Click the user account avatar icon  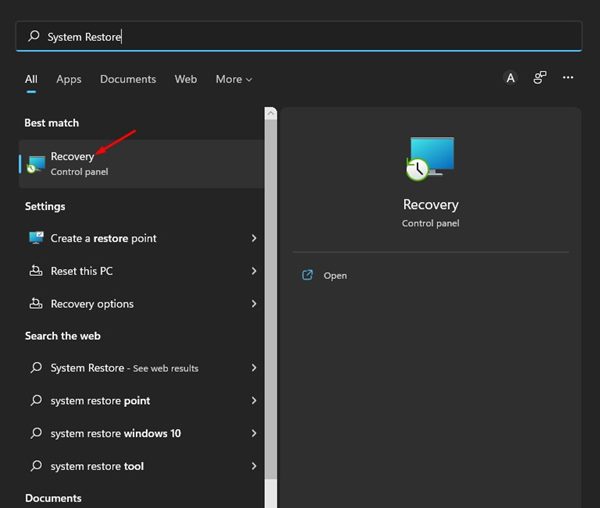pyautogui.click(x=510, y=78)
